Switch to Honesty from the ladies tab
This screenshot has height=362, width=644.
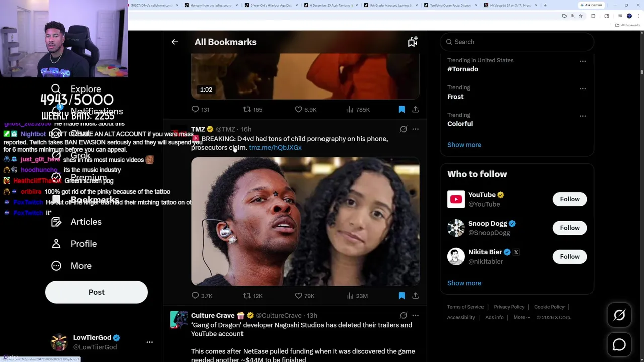[211, 5]
